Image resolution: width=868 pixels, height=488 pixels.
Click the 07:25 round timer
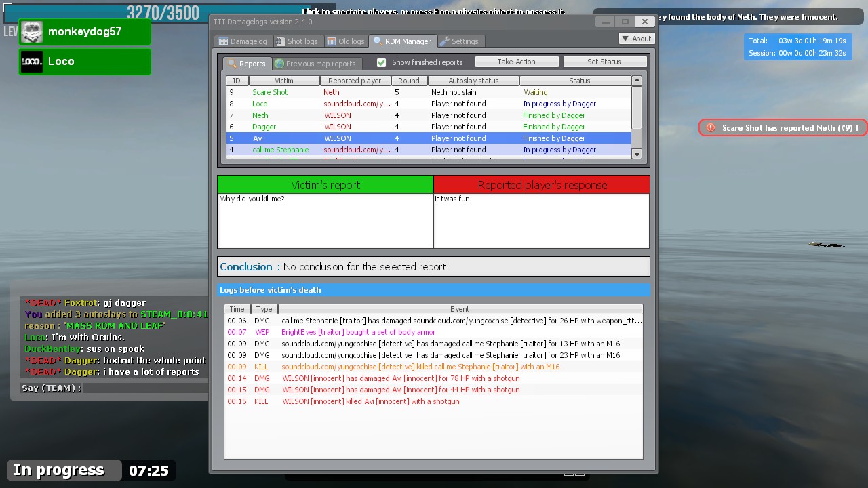149,470
